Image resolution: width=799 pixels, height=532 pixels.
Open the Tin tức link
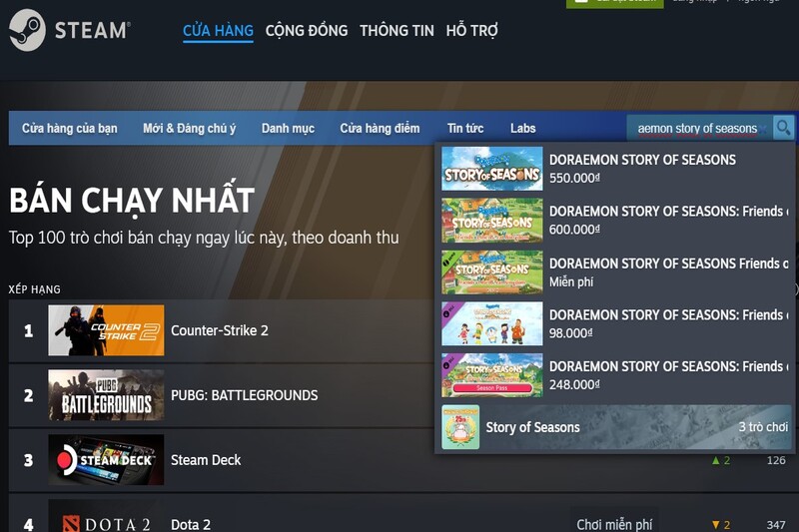tap(465, 129)
